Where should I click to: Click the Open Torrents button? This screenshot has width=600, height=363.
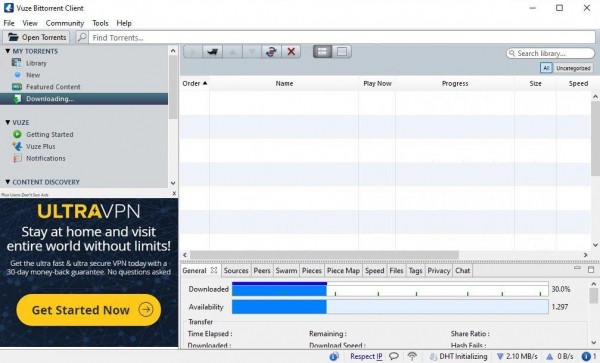(37, 37)
